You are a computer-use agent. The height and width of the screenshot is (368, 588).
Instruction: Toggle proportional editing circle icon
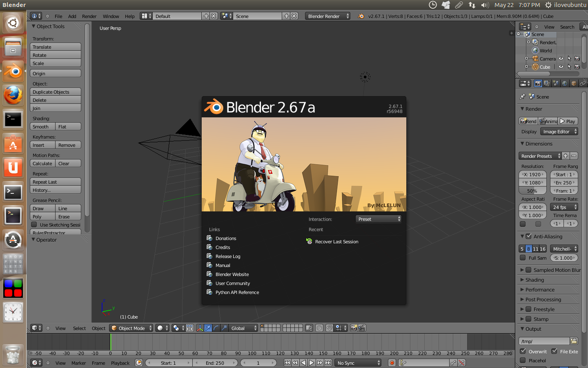(x=319, y=328)
